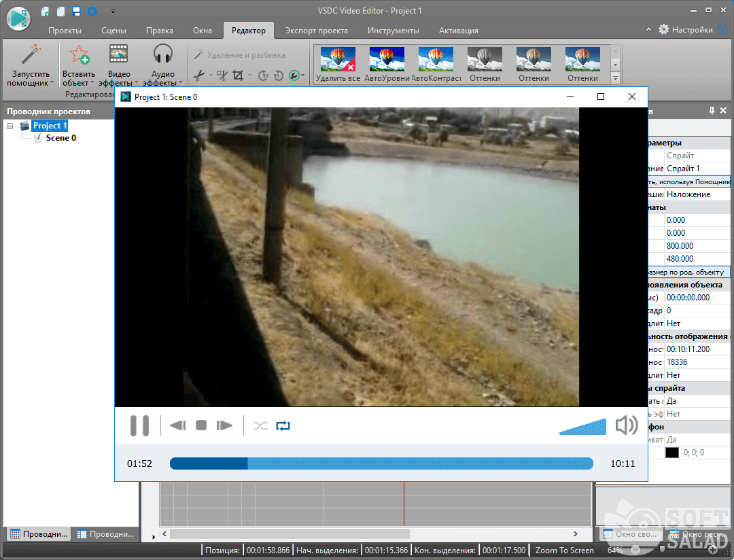Viewport: 734px width, 560px height.
Task: Switch to second Проводни... bottom tab
Action: point(106,533)
